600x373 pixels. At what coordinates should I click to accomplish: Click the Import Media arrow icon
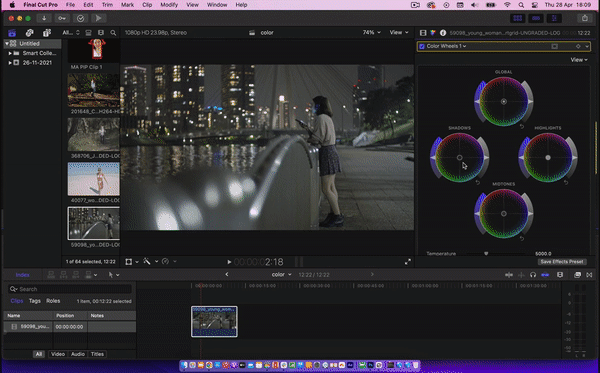[x=44, y=18]
